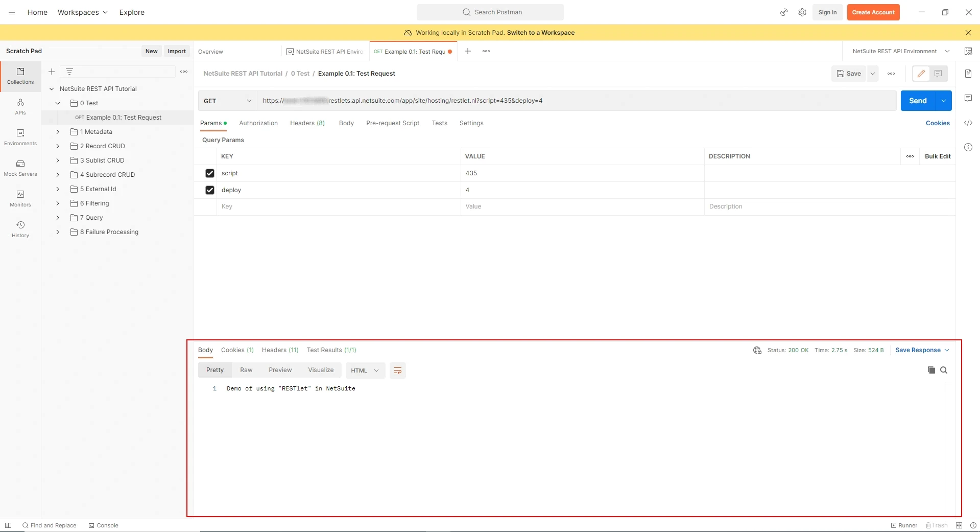Open the Overview tab
This screenshot has width=980, height=532.
210,52
